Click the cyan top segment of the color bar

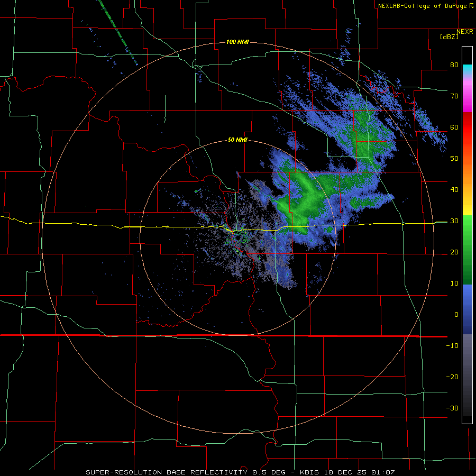(467, 69)
